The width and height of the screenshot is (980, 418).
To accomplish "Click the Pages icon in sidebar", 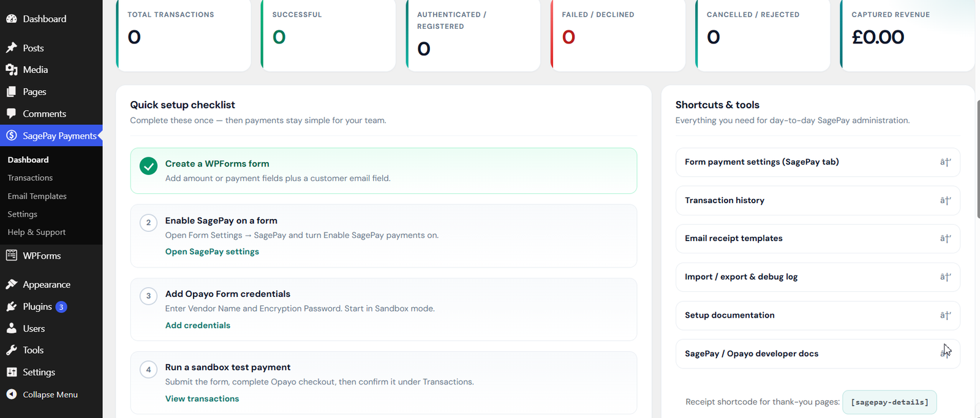I will click(12, 92).
